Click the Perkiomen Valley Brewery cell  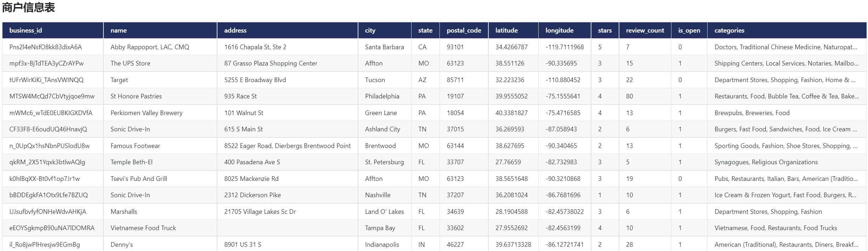pyautogui.click(x=146, y=113)
